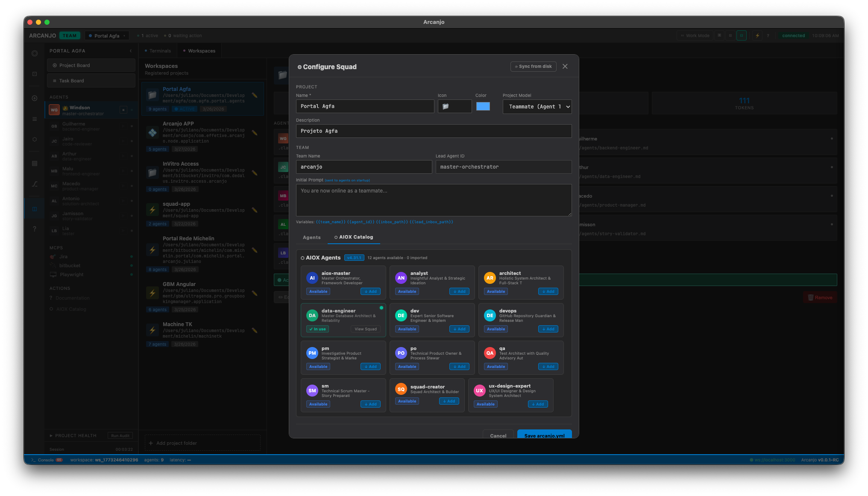Click the bitbucket icon in the sidebar

pos(53,266)
